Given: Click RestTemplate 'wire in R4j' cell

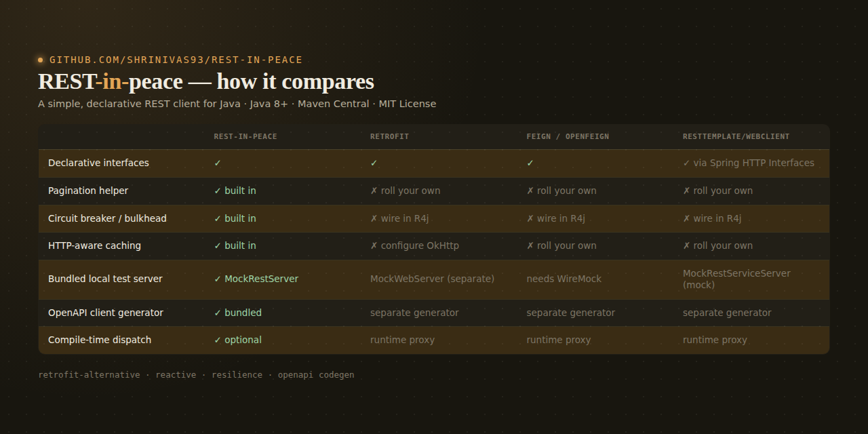Looking at the screenshot, I should [x=712, y=218].
